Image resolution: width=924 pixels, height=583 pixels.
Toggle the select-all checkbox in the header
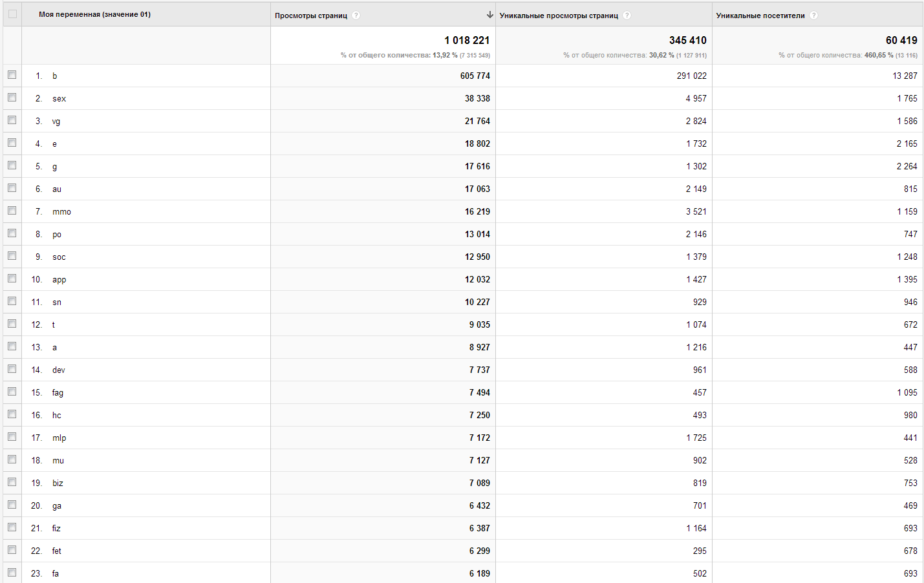(12, 14)
